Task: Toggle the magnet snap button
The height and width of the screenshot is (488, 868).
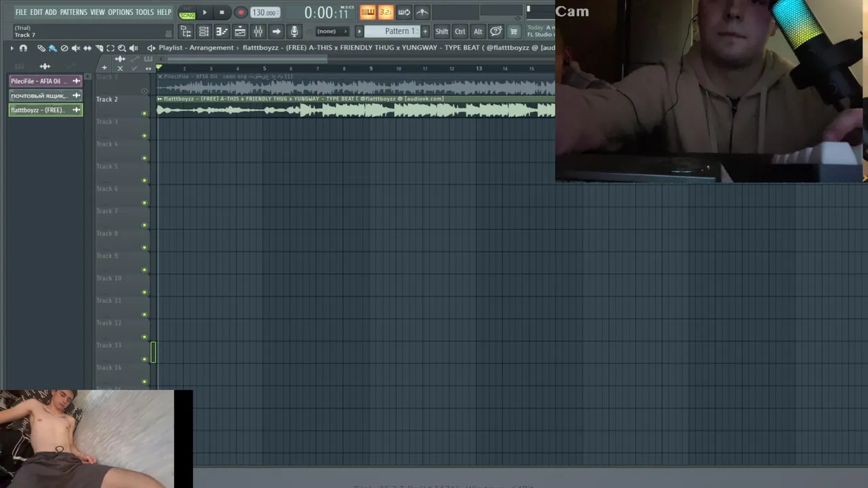Action: 23,48
